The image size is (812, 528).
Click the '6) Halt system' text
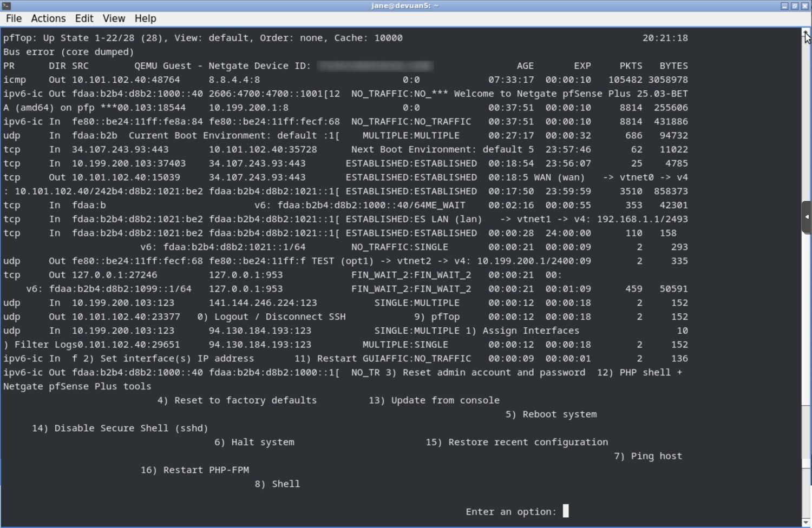[x=254, y=442]
